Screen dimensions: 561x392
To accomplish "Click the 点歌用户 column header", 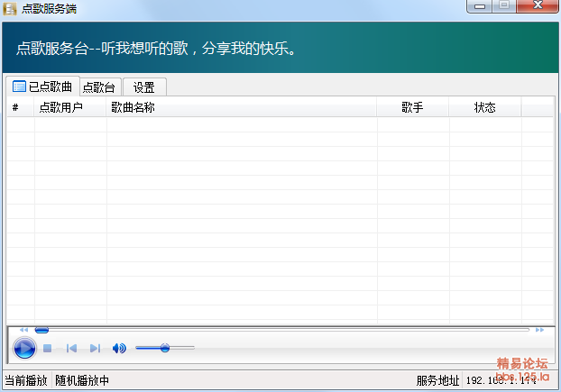I will (60, 108).
